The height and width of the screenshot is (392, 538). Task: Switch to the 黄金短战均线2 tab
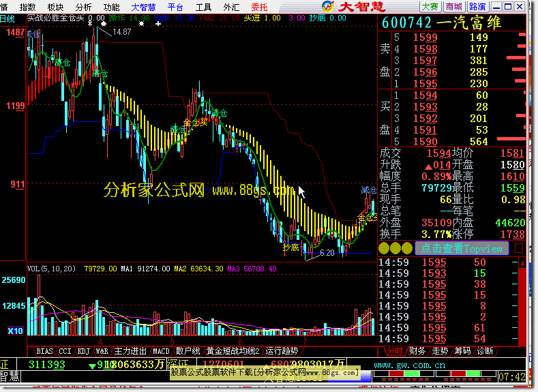pyautogui.click(x=233, y=351)
